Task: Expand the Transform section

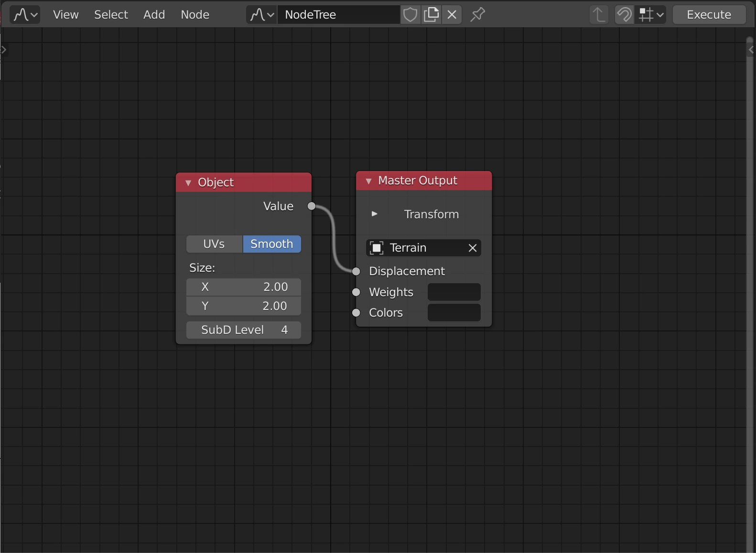Action: pyautogui.click(x=375, y=214)
